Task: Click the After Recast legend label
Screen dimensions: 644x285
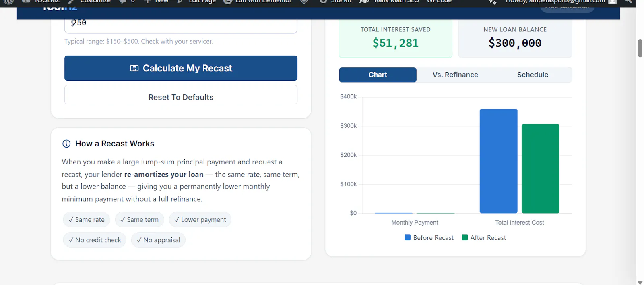Action: [488, 238]
